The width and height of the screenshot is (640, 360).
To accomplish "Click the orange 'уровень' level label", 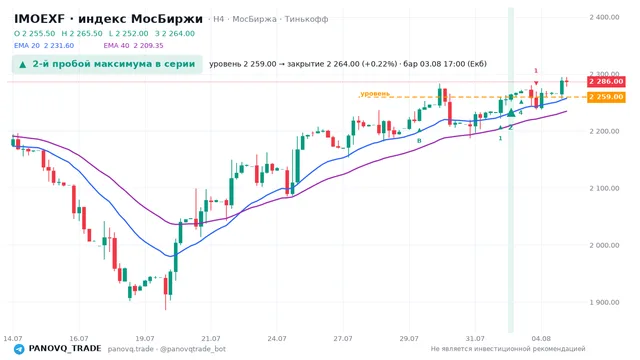I will (x=375, y=94).
